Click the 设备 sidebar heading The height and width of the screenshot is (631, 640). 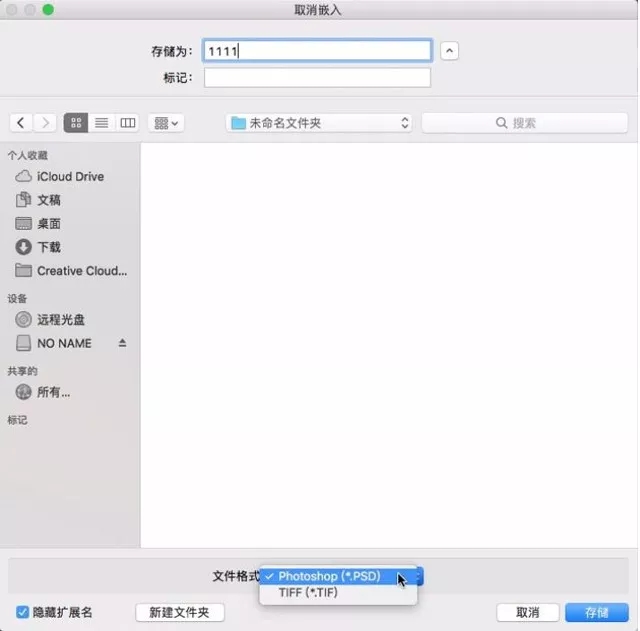pyautogui.click(x=17, y=299)
